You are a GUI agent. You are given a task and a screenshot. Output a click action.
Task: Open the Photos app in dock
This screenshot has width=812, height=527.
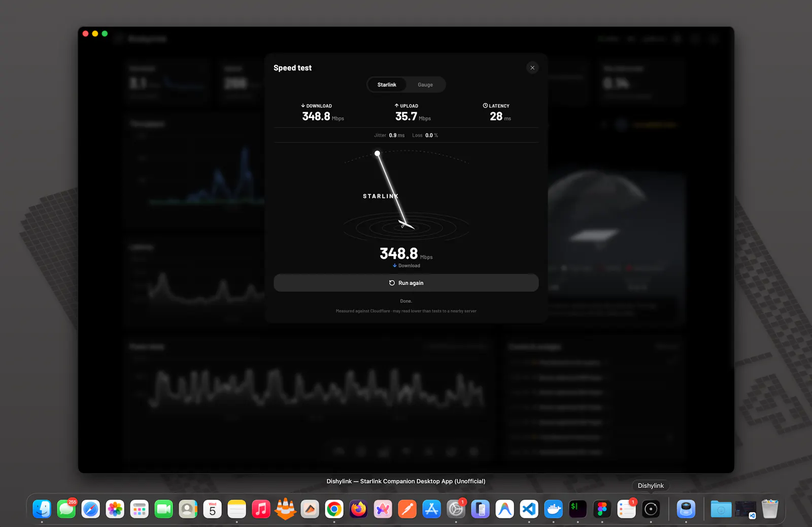(115, 509)
